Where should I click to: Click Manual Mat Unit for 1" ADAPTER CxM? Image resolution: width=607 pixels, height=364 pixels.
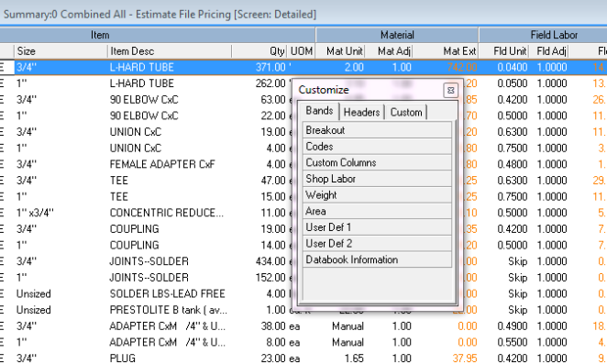point(348,343)
